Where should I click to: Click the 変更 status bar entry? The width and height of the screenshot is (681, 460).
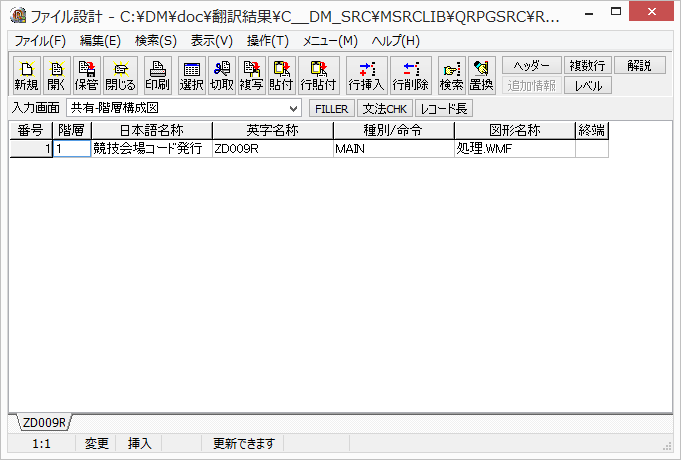pyautogui.click(x=96, y=443)
